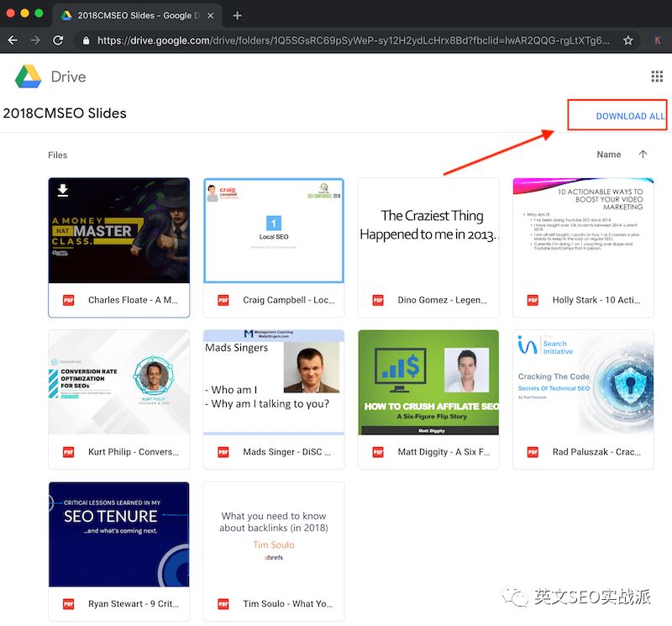Viewport: 672px width, 626px height.
Task: Open the Kurt Philip conversion rate thumbnail
Action: (x=119, y=382)
